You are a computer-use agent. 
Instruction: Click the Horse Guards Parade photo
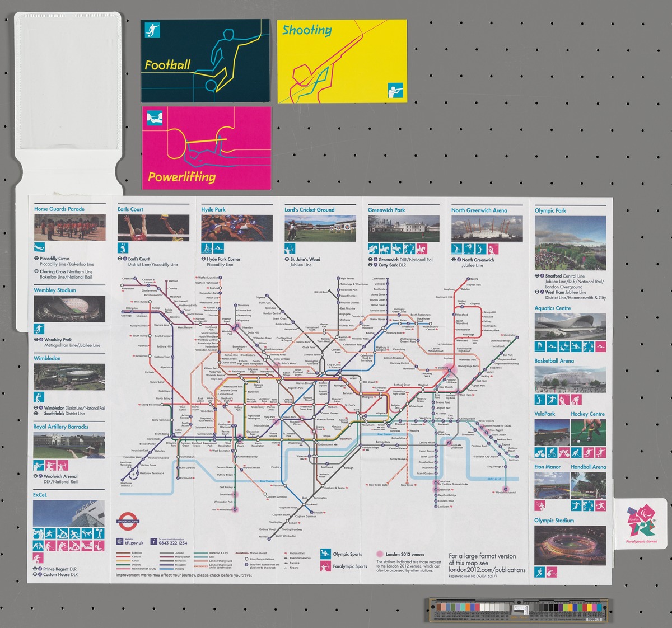(x=69, y=228)
